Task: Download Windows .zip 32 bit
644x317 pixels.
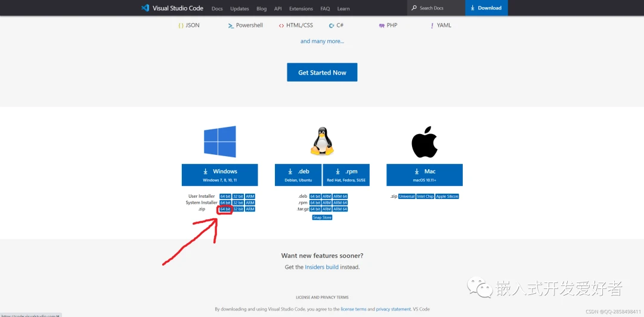Action: pyautogui.click(x=238, y=209)
